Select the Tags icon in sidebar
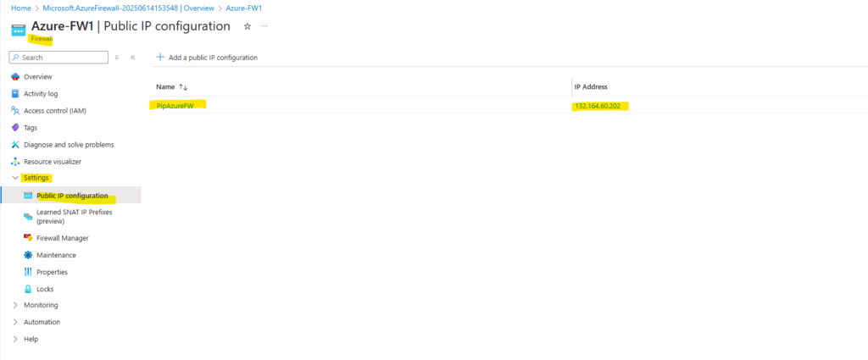This screenshot has width=868, height=360. 15,128
